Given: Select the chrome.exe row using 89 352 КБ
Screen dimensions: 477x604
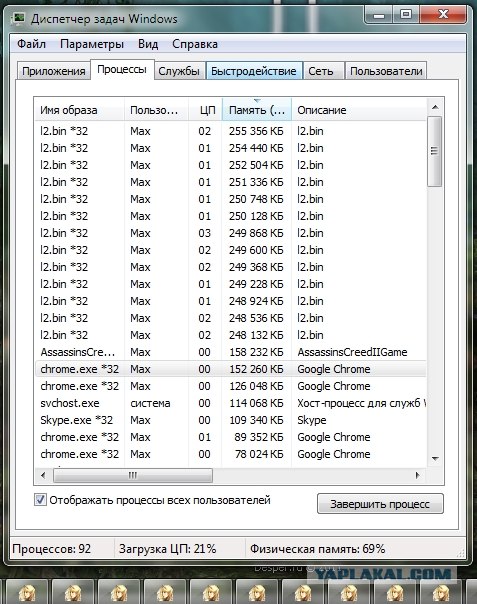Looking at the screenshot, I should (x=230, y=437).
